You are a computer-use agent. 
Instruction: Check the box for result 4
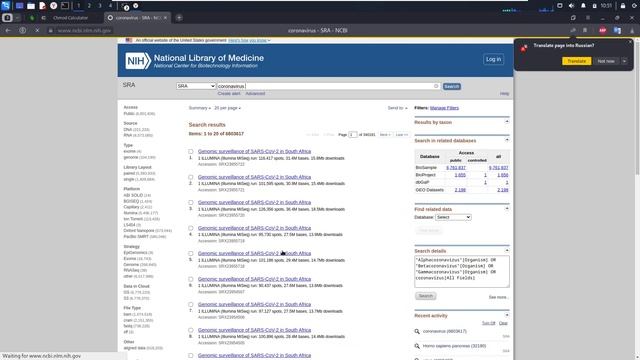(x=191, y=228)
